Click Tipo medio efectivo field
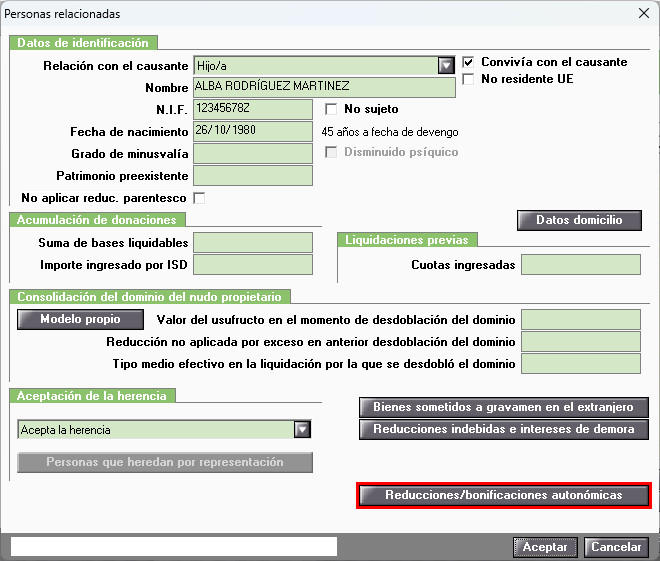The image size is (660, 561). click(x=581, y=364)
